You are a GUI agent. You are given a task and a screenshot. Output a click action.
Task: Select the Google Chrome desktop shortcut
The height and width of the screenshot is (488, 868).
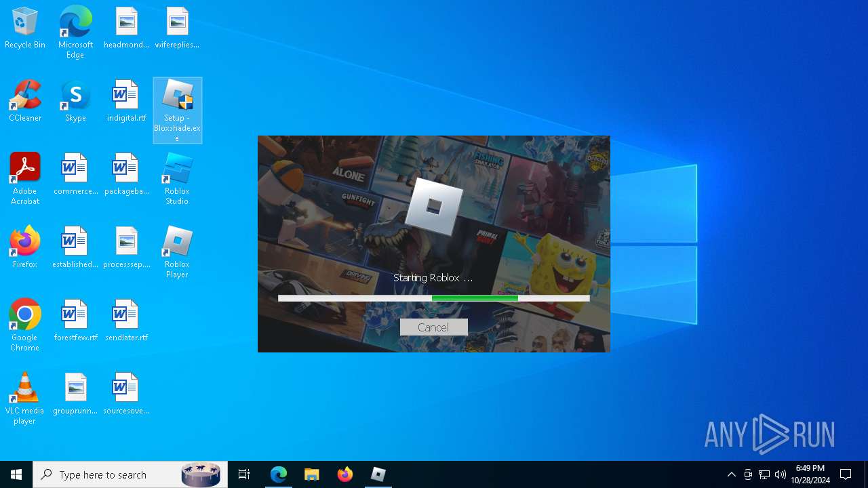(25, 325)
